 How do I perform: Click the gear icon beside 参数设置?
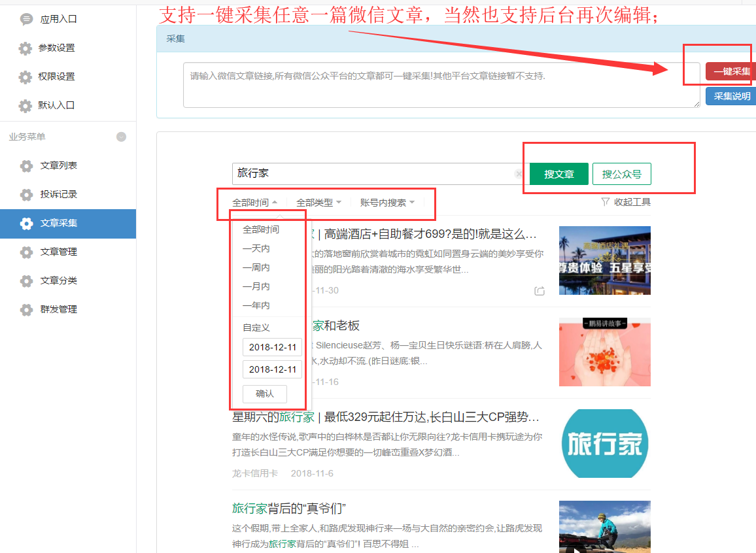(25, 48)
